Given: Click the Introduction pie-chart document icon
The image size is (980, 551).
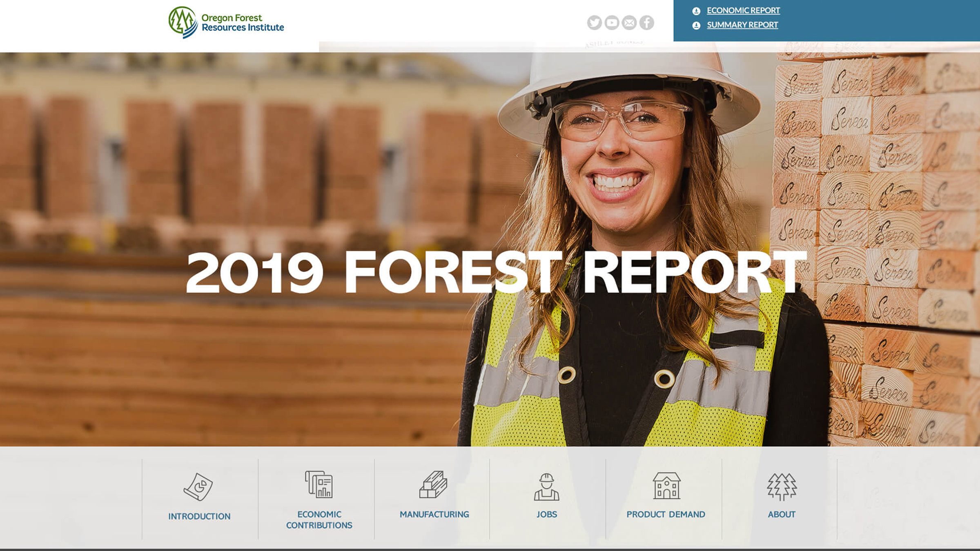Looking at the screenshot, I should (198, 486).
